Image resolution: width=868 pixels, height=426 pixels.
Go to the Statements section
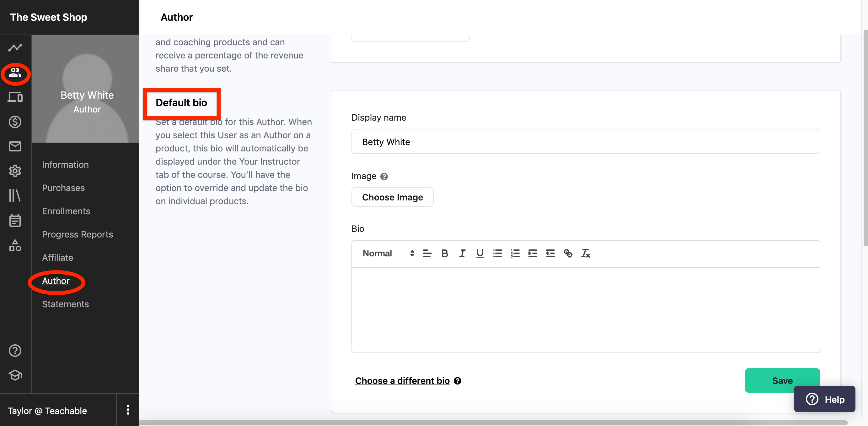65,304
